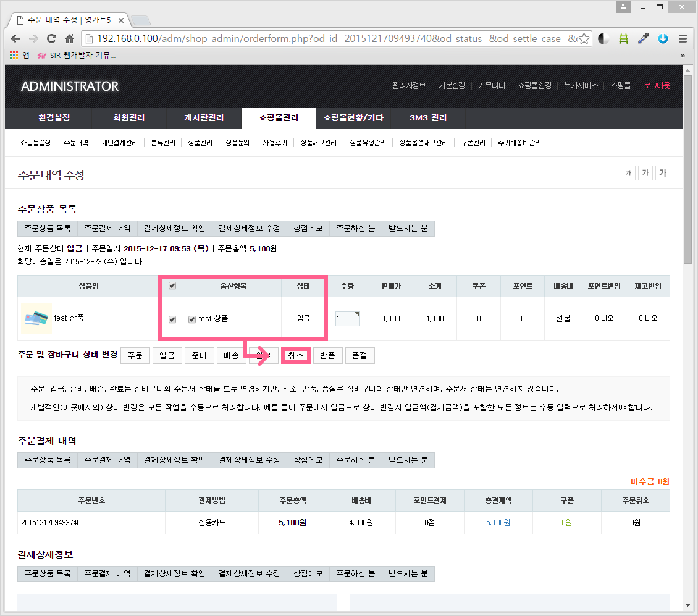
Task: Click the smallest 가 font size button
Action: [x=628, y=173]
